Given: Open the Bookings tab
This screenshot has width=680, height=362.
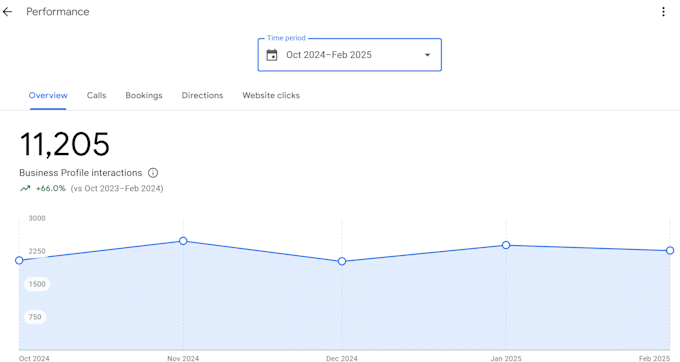Looking at the screenshot, I should click(144, 95).
